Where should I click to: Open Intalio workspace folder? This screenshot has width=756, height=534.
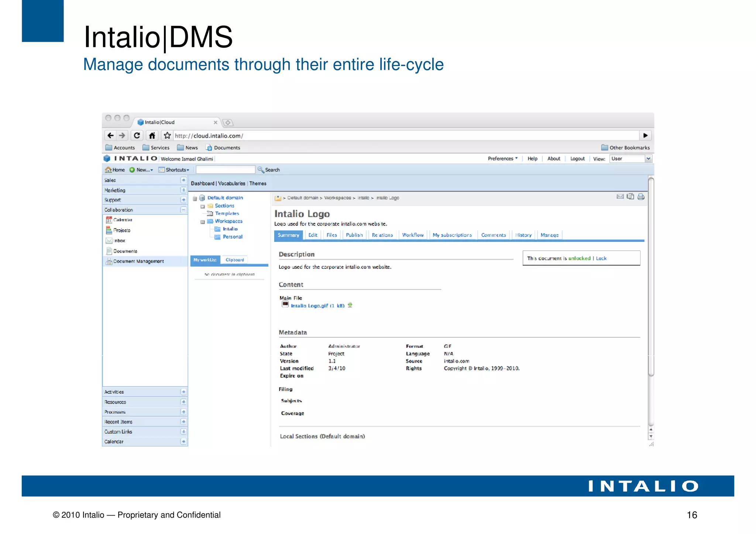[x=230, y=229]
